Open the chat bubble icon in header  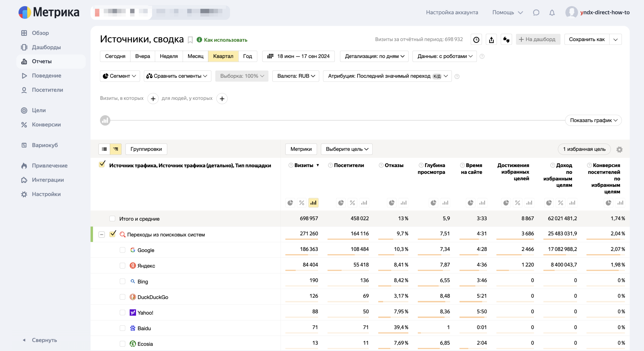536,13
